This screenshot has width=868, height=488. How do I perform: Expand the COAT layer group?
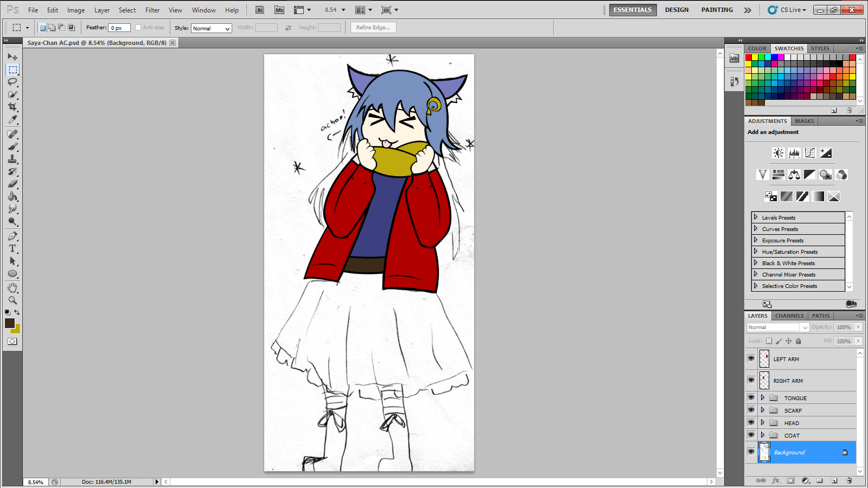click(762, 435)
